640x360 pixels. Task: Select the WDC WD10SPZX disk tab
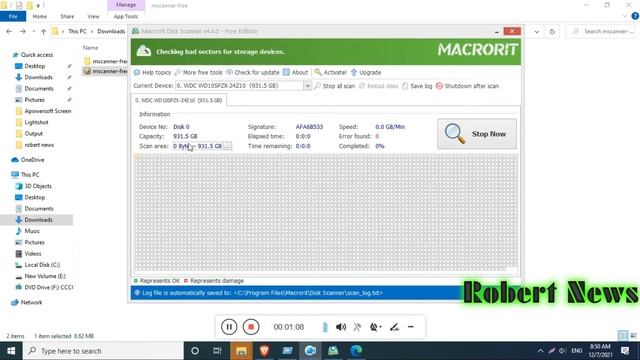tap(179, 100)
